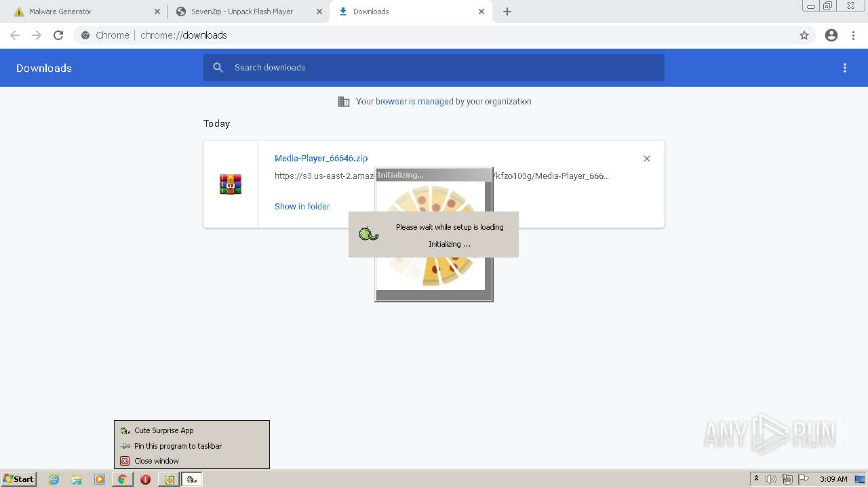Viewport: 868px width, 488px height.
Task: Focus the Search downloads field
Action: click(434, 68)
